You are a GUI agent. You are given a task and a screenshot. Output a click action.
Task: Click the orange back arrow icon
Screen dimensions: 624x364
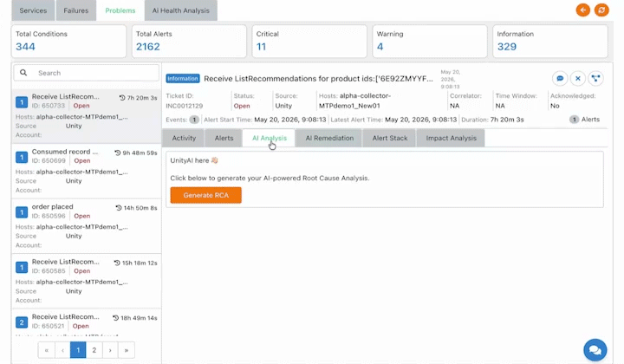click(583, 10)
